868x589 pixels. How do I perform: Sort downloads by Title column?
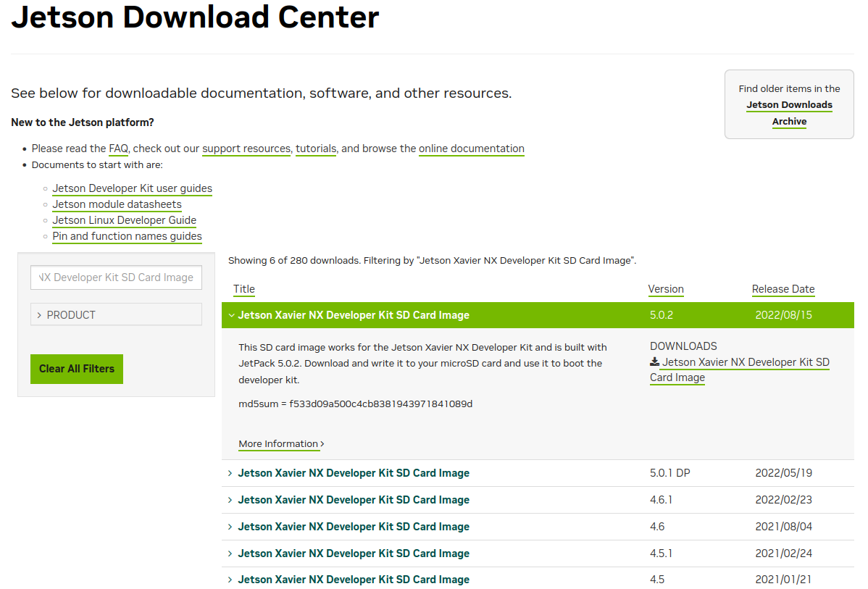click(x=244, y=289)
